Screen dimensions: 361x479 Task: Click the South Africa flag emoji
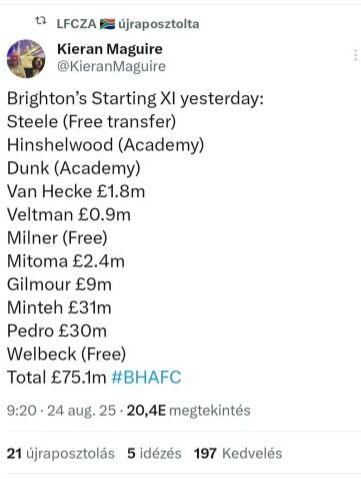pyautogui.click(x=107, y=24)
